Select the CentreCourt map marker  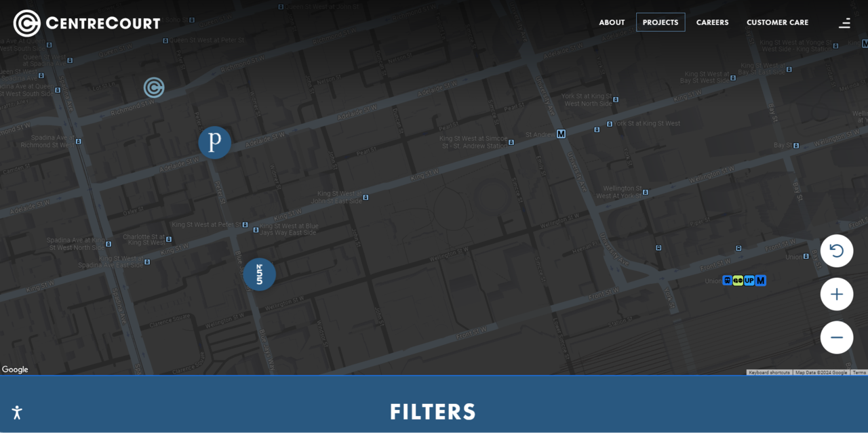[x=154, y=87]
